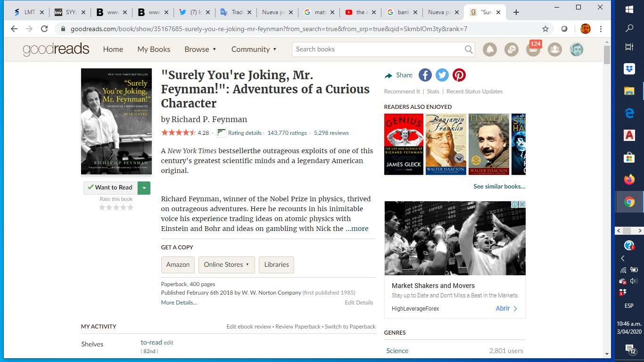Open the AdChoices icon on the advertisement
Viewport: 644px width, 362px height.
click(515, 205)
